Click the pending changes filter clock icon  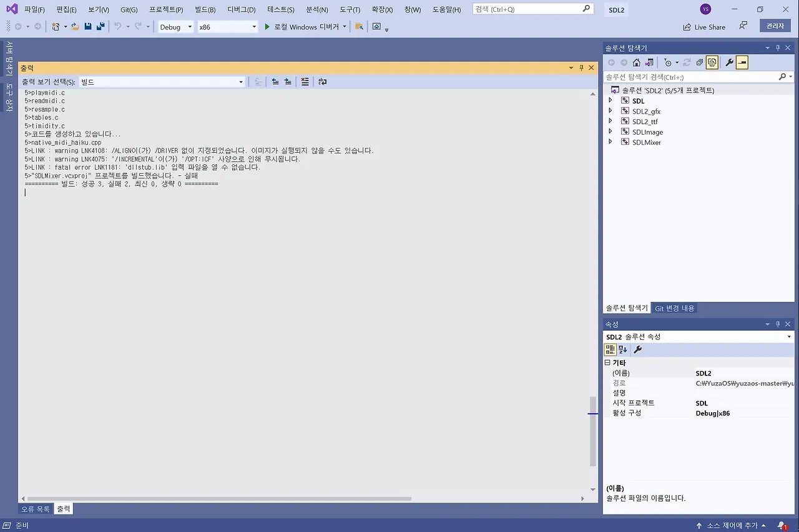point(669,62)
